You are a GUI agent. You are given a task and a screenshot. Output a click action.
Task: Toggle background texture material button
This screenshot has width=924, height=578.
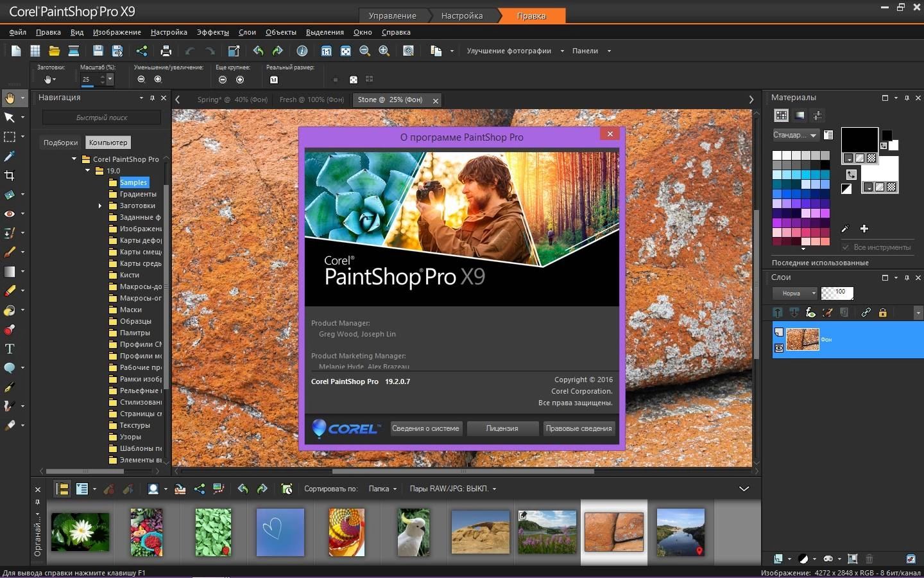point(881,187)
